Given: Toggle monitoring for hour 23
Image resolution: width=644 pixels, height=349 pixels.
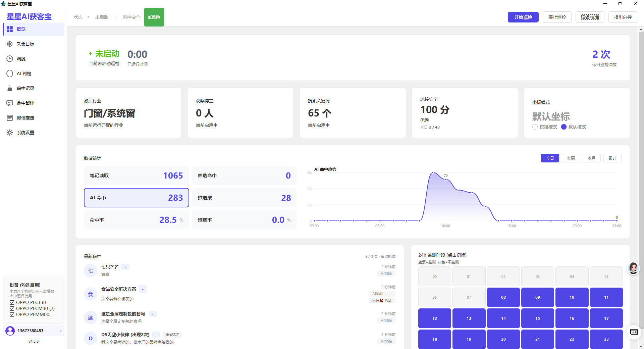Looking at the screenshot, I should tap(606, 339).
